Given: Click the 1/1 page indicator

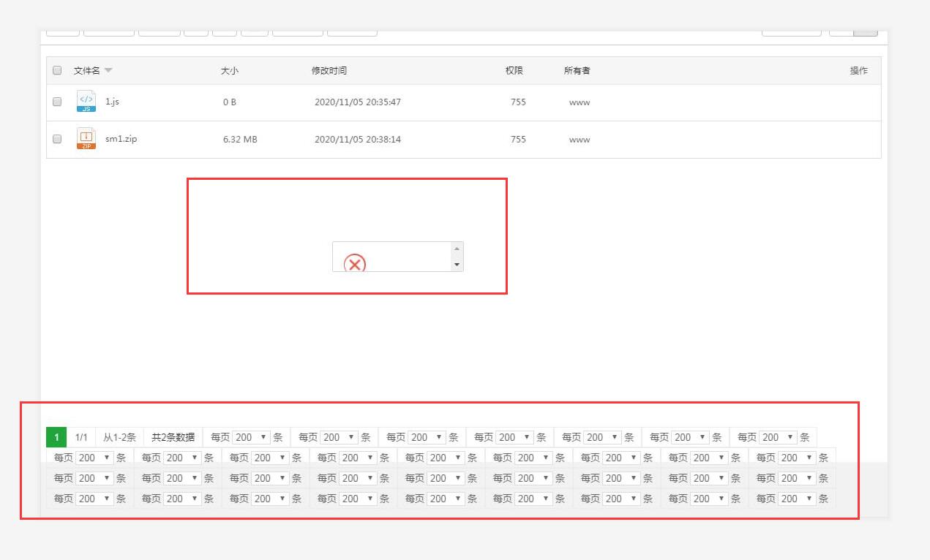Looking at the screenshot, I should [81, 437].
